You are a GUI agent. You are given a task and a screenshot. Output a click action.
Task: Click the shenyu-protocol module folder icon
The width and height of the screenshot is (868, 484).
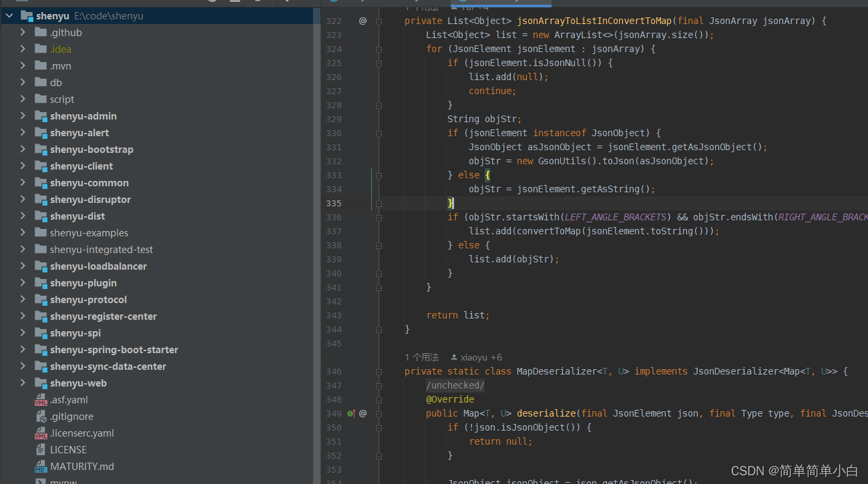(40, 300)
